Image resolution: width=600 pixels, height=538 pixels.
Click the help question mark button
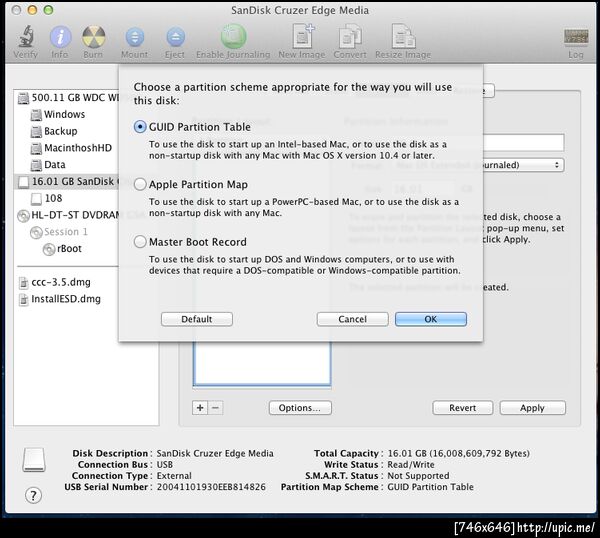[33, 496]
